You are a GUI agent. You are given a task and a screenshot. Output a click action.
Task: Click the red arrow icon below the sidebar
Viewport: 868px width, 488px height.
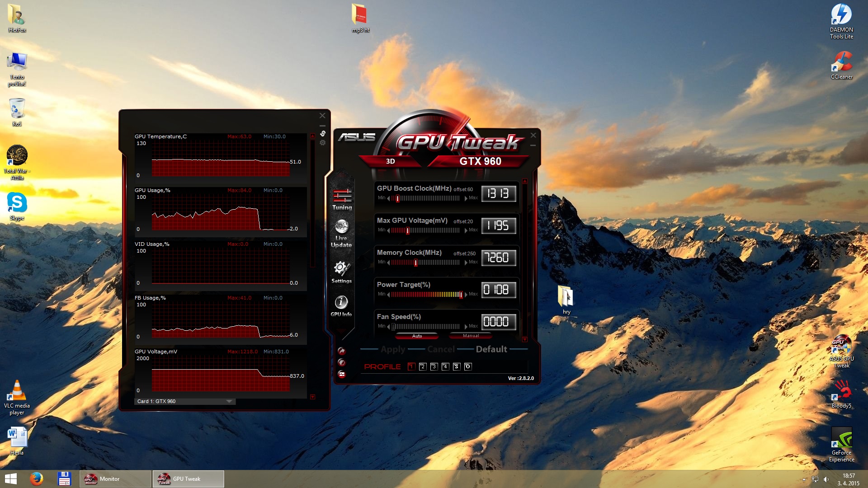[x=342, y=351]
